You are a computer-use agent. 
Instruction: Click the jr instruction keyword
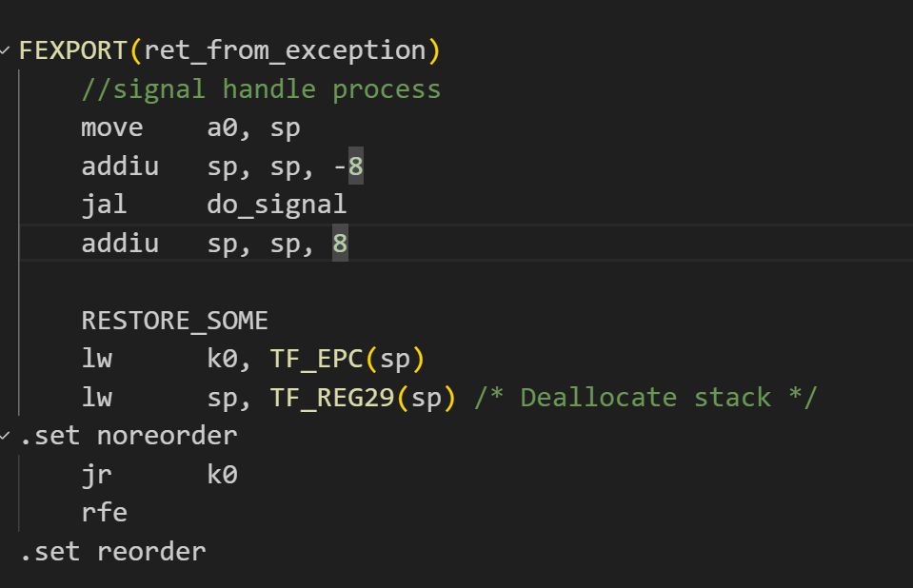97,475
